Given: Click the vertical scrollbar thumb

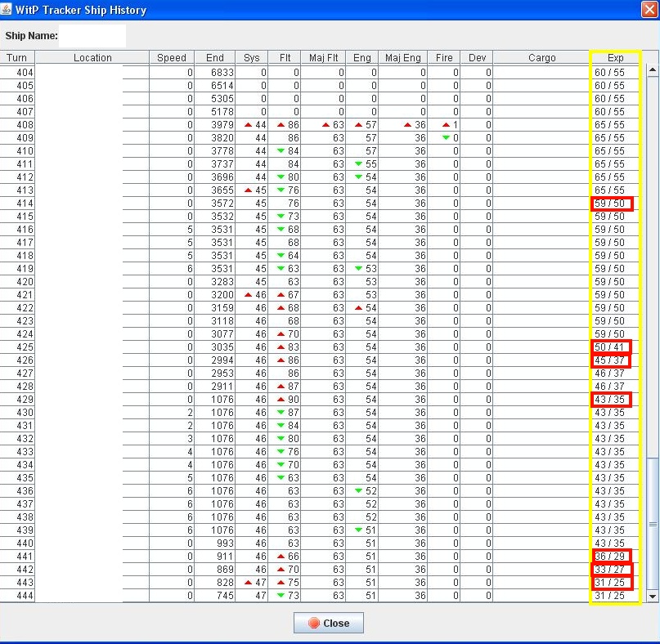Looking at the screenshot, I should pyautogui.click(x=653, y=524).
